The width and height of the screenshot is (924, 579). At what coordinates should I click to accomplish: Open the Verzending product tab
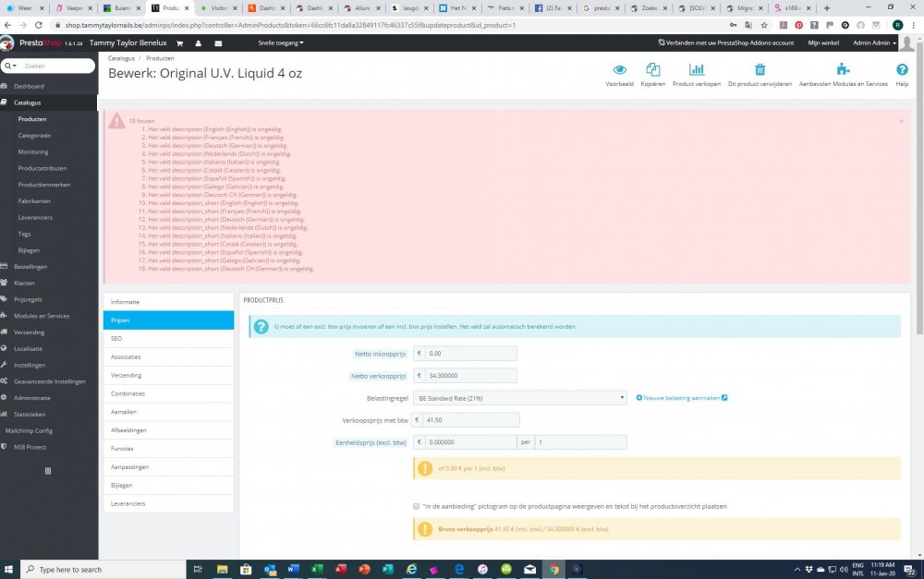coord(168,375)
